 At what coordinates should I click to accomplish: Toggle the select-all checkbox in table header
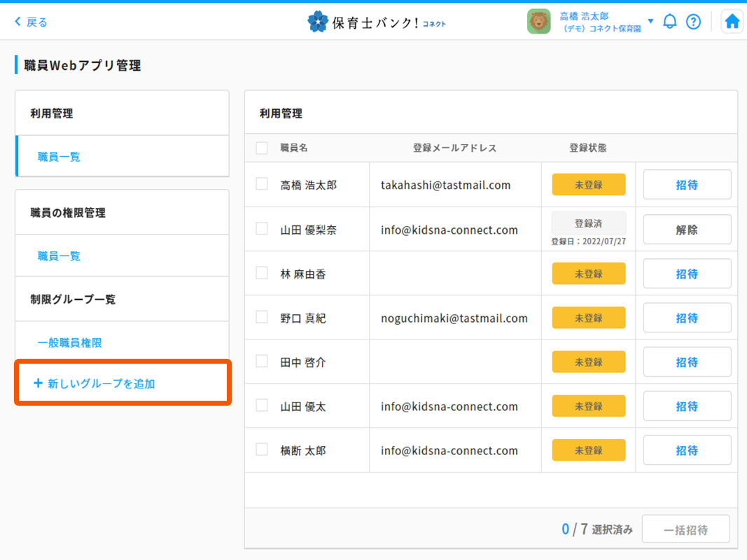point(262,148)
